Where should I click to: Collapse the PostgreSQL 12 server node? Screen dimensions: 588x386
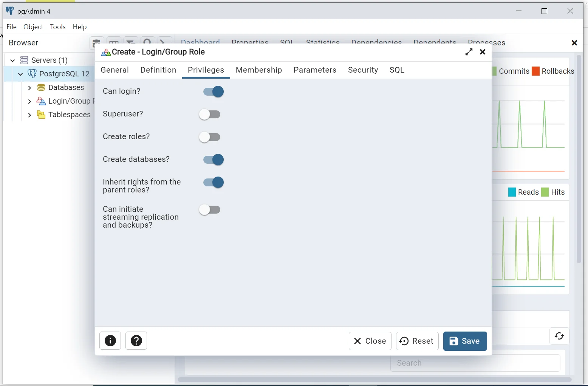click(x=20, y=74)
